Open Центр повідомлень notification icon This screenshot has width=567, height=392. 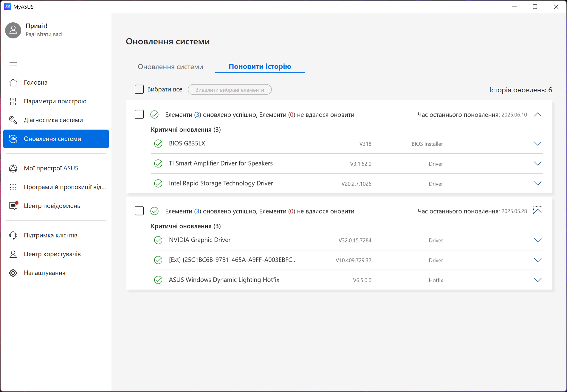13,206
